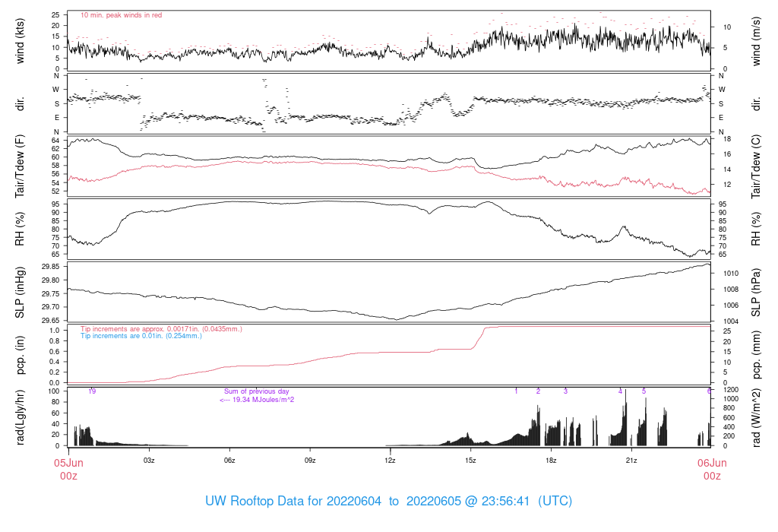
Task: Select the '1008' hPa tick value
Action: pyautogui.click(x=731, y=290)
